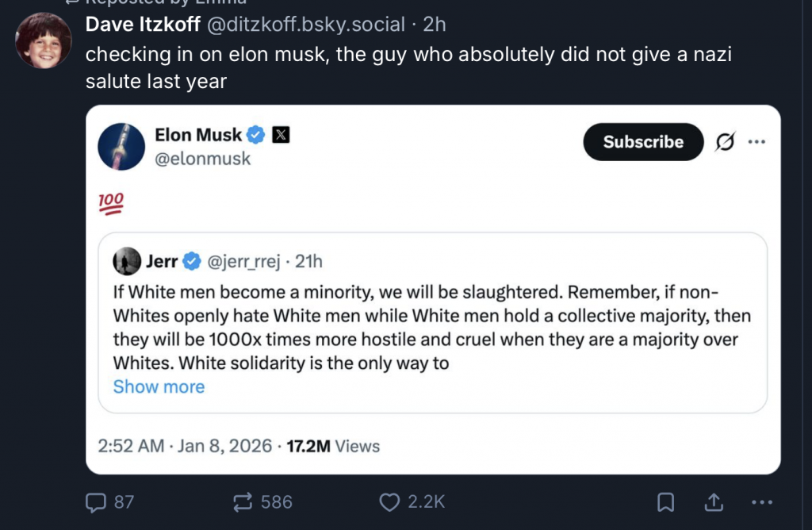
Task: Click the X affiliation badge icon
Action: pyautogui.click(x=281, y=135)
